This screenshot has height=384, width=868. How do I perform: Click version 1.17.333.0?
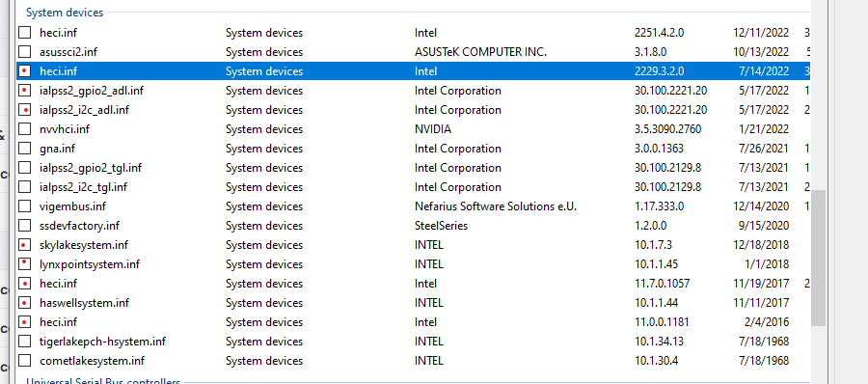(x=660, y=206)
